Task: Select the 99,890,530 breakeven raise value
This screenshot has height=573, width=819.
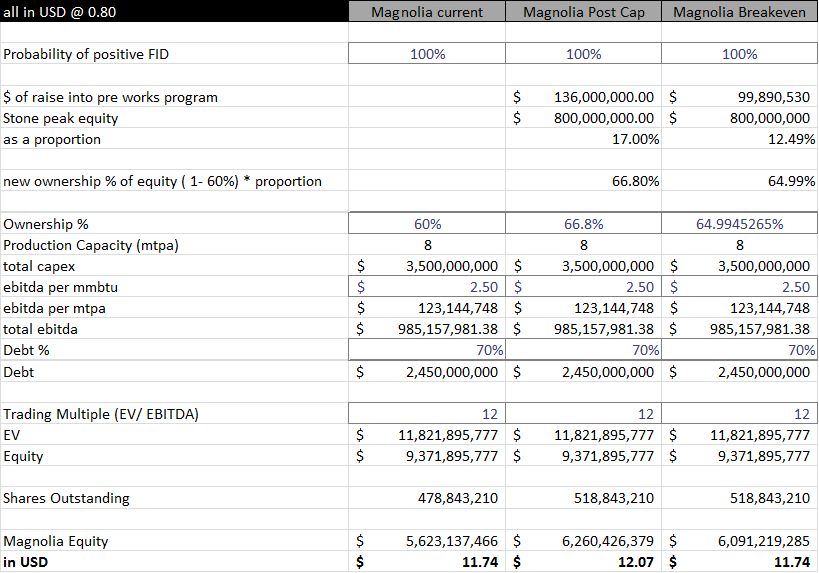Action: pos(740,97)
